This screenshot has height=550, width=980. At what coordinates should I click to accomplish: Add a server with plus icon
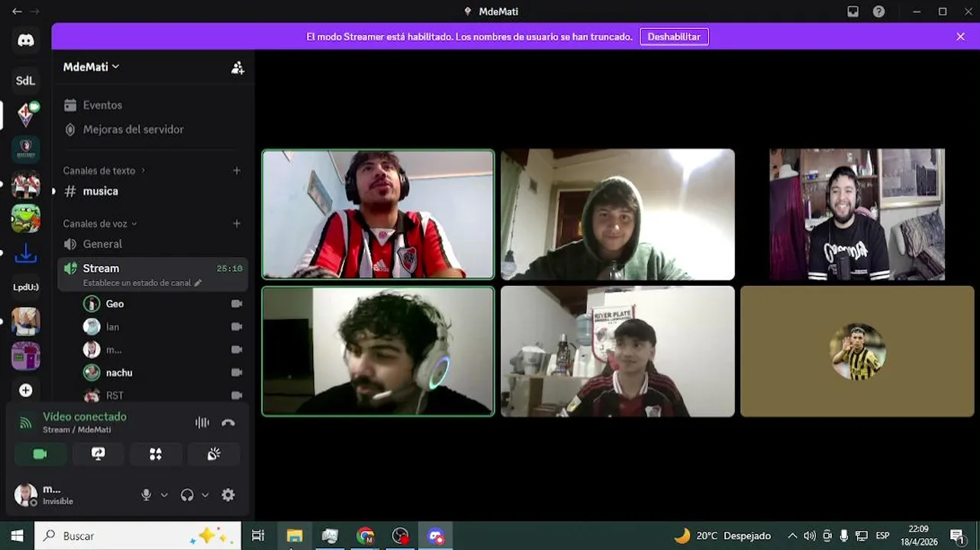pyautogui.click(x=26, y=390)
